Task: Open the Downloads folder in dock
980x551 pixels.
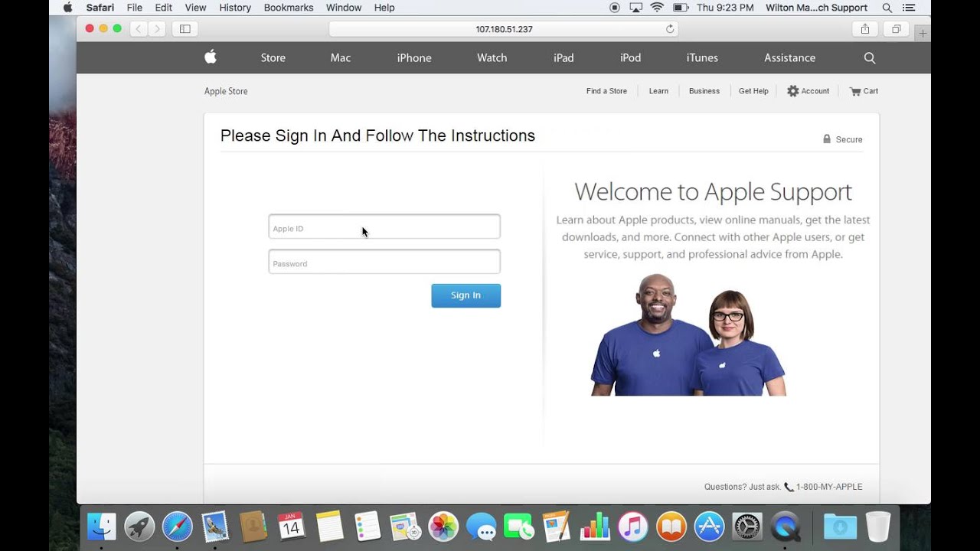Action: (840, 527)
